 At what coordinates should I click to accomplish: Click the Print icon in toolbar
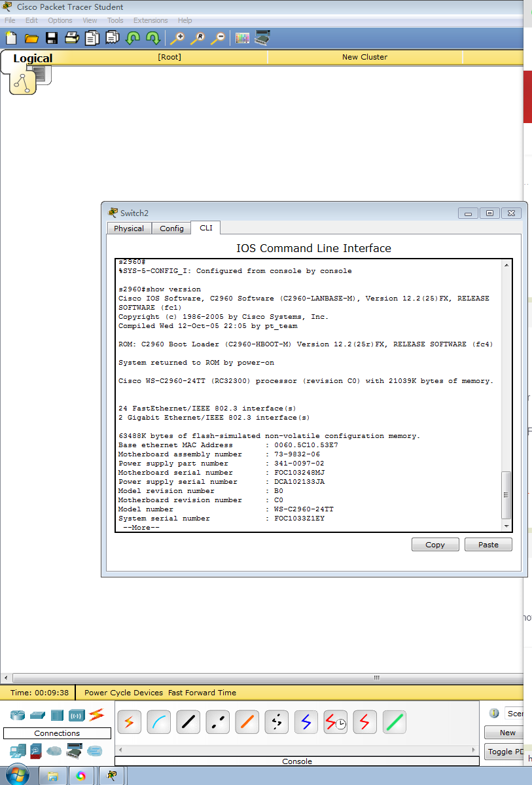tap(72, 38)
